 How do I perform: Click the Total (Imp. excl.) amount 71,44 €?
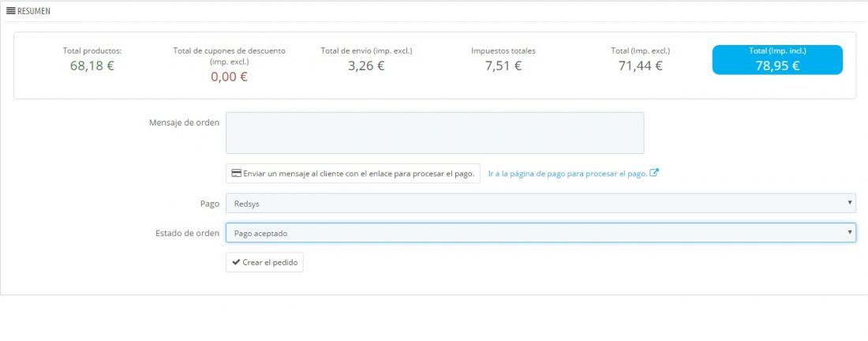[x=640, y=66]
